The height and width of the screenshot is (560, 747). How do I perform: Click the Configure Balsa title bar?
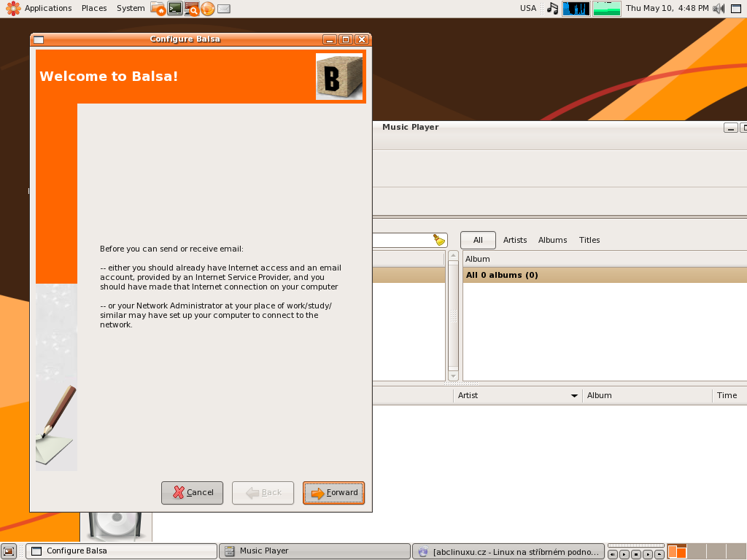(185, 39)
